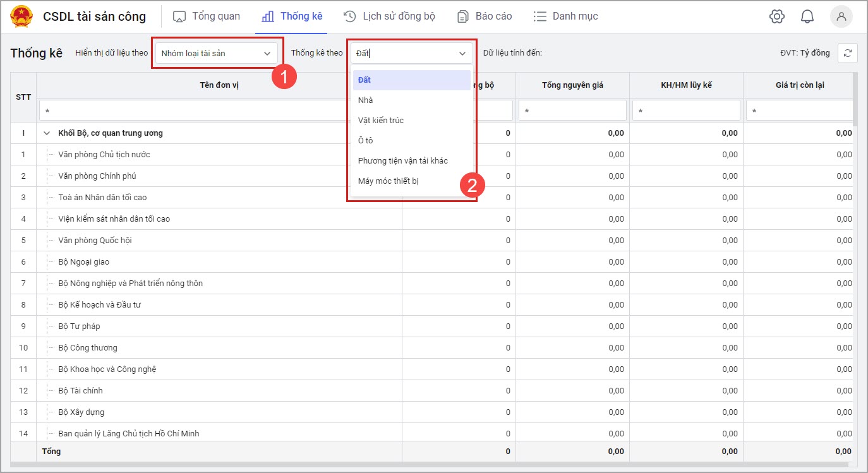Select Nhà from the dropdown list
The width and height of the screenshot is (868, 473).
(366, 100)
